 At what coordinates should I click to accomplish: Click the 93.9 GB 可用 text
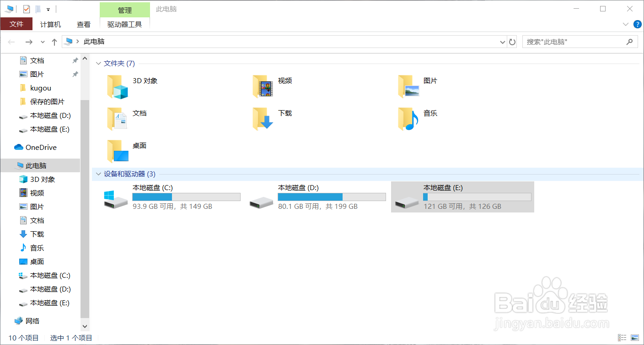point(152,207)
